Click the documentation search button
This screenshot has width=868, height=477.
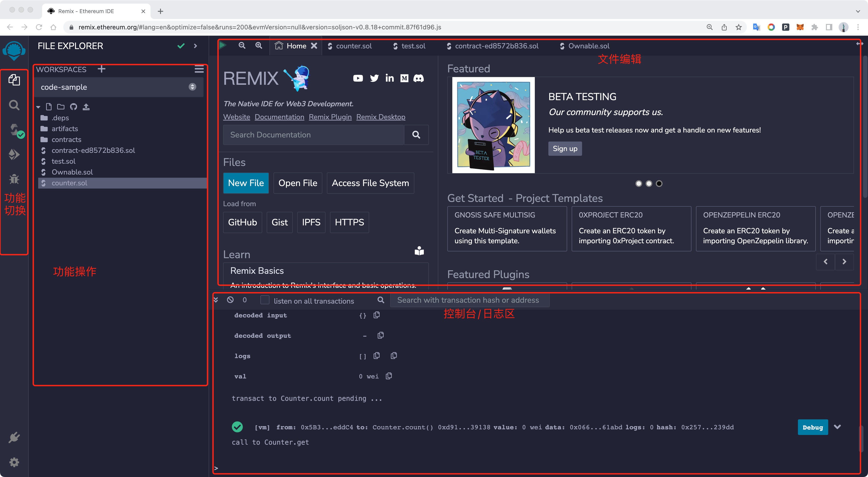pos(416,135)
